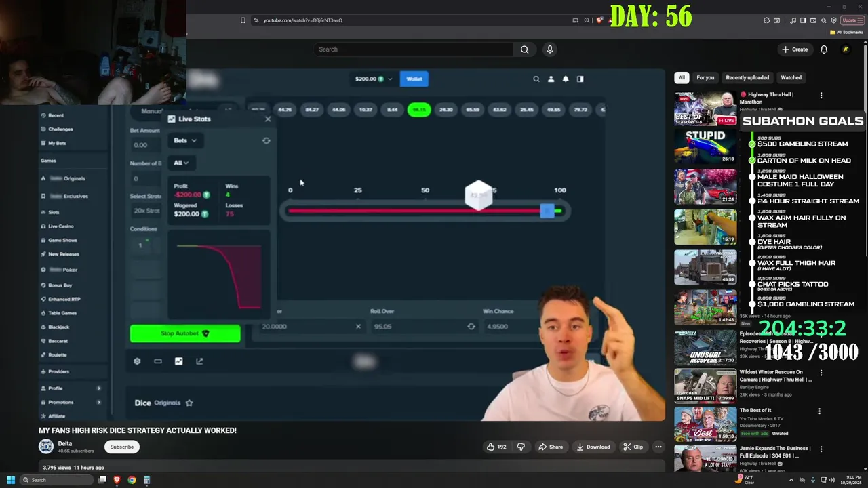
Task: Click the zoom magnifier icon in the address bar
Action: (587, 20)
